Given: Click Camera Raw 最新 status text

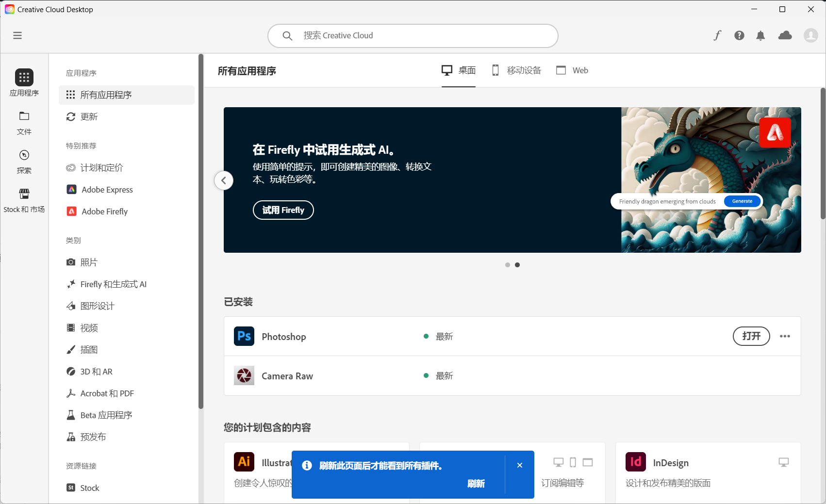Looking at the screenshot, I should [x=444, y=376].
